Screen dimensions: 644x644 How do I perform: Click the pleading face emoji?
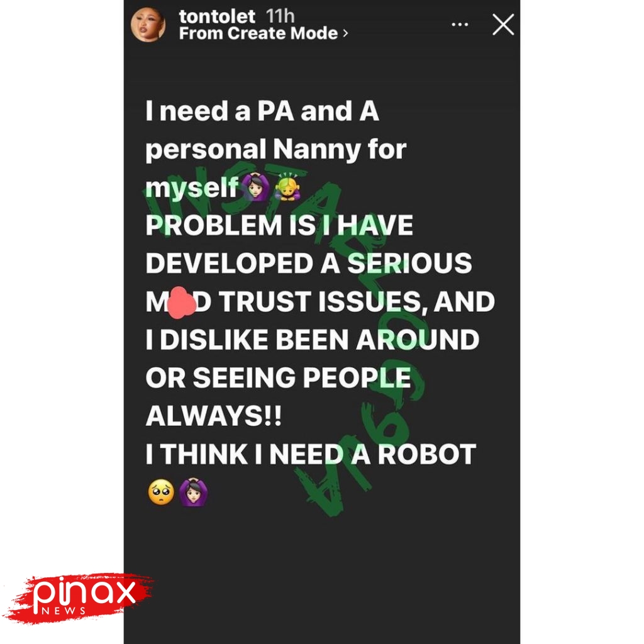160,492
